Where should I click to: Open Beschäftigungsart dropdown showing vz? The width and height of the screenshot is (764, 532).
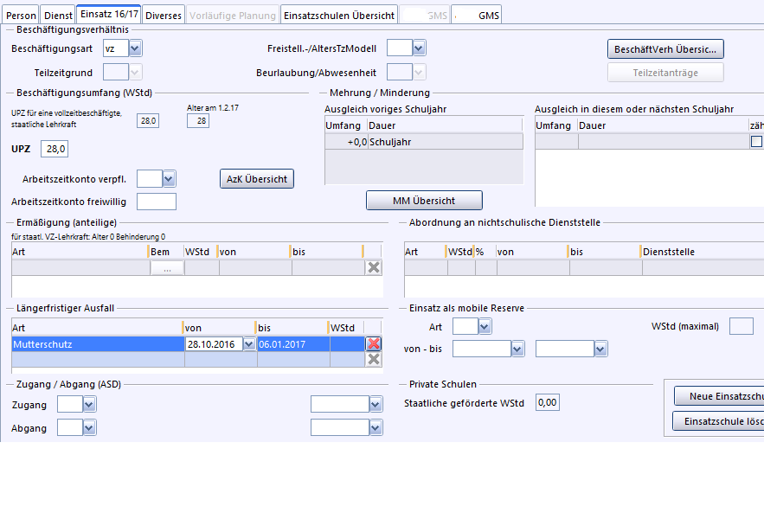pos(135,48)
